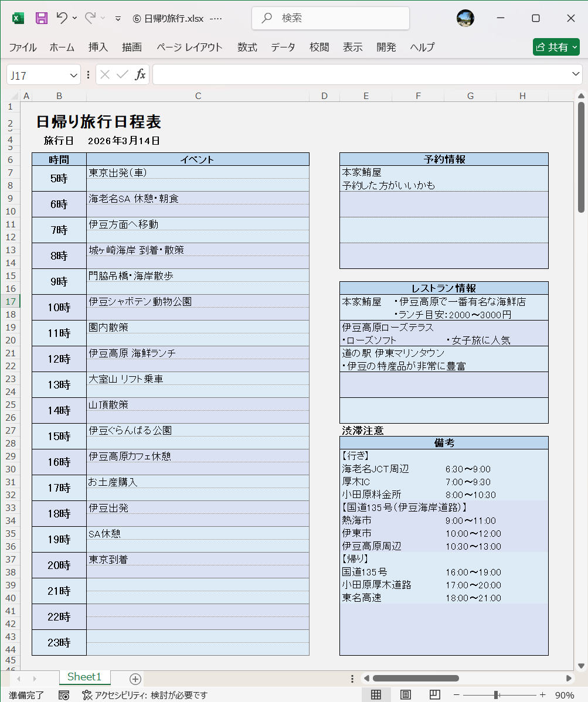Adjust the zoom slider at the bottom right
The image size is (588, 702).
point(496,694)
